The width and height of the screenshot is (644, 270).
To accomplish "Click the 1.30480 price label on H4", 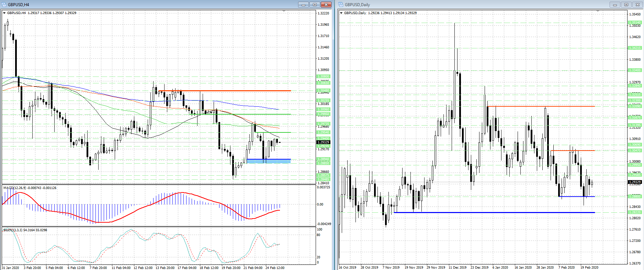I will (x=323, y=91).
